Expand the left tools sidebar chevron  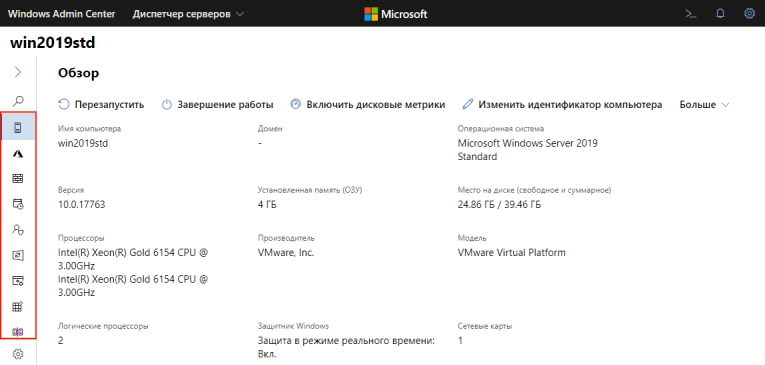(x=18, y=72)
